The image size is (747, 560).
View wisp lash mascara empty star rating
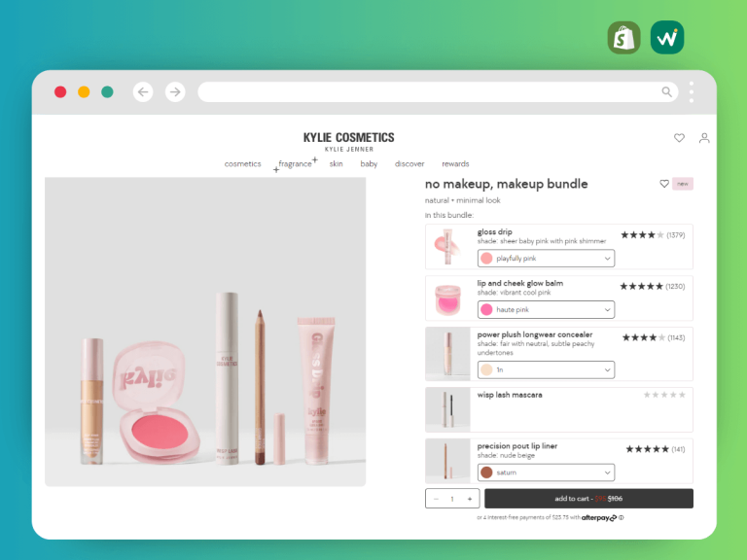point(664,395)
